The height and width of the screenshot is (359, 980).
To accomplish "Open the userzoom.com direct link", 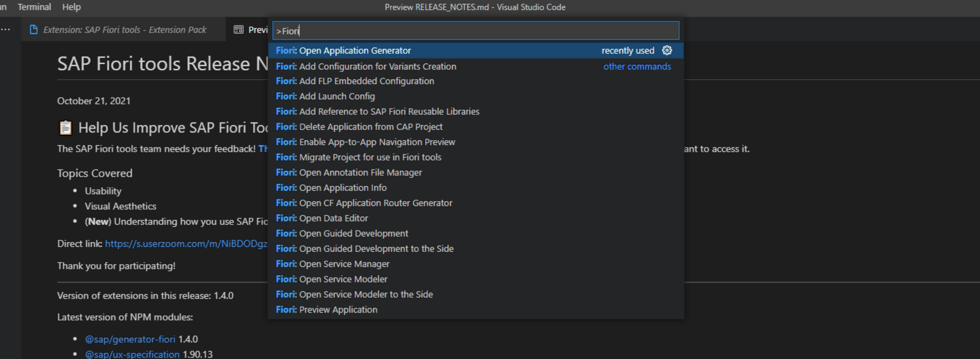I will [186, 244].
